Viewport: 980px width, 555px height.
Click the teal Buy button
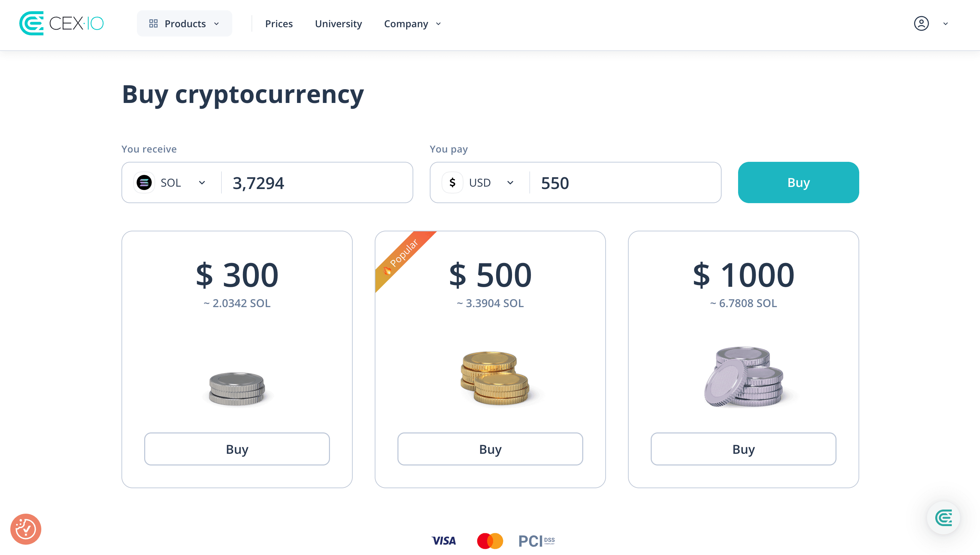pos(798,182)
